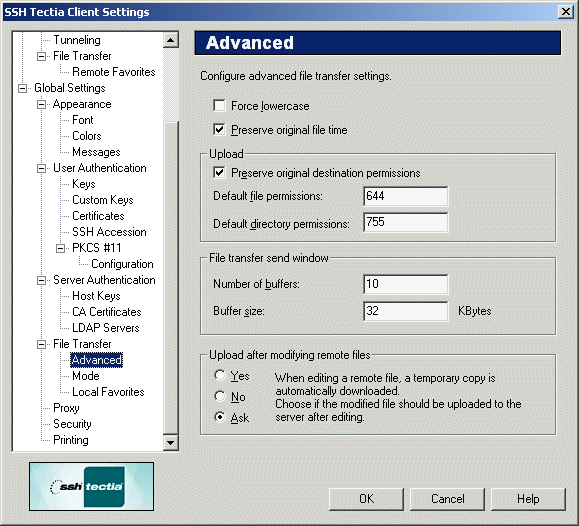The width and height of the screenshot is (579, 526).
Task: Close the Settings dialog with X
Action: (565, 12)
